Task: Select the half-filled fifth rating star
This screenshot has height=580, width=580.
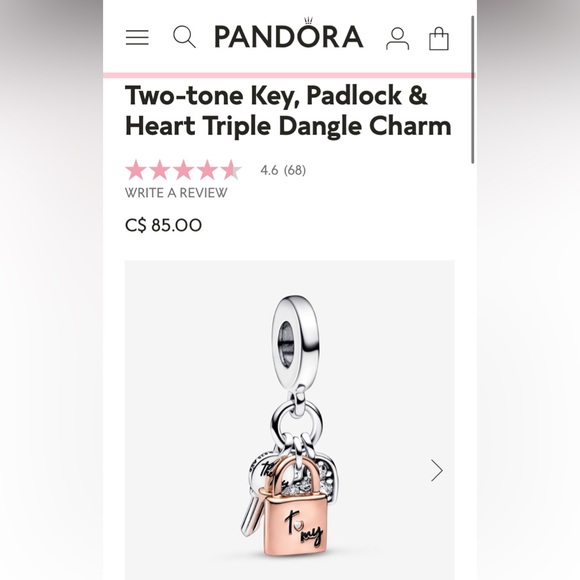Action: 231,170
